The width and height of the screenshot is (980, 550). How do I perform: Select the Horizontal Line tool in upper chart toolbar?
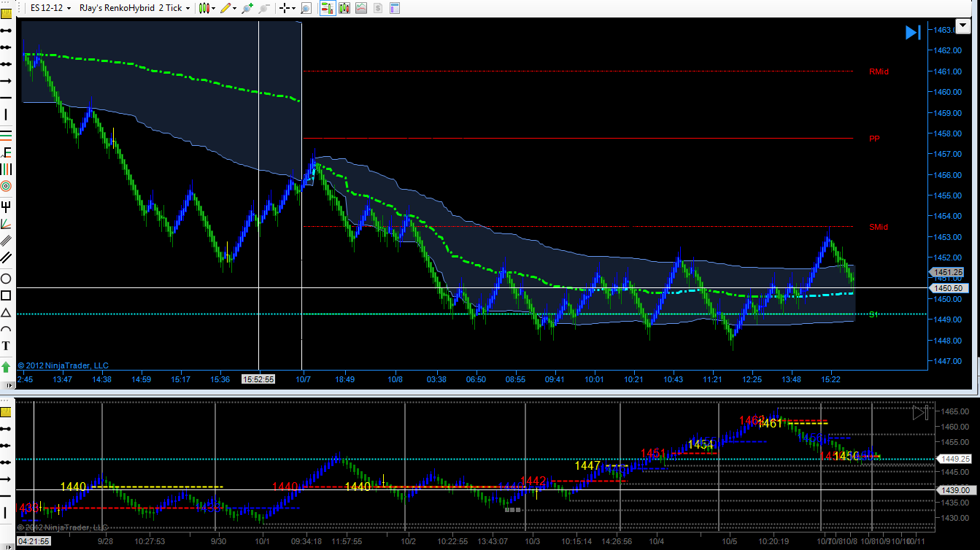click(6, 97)
